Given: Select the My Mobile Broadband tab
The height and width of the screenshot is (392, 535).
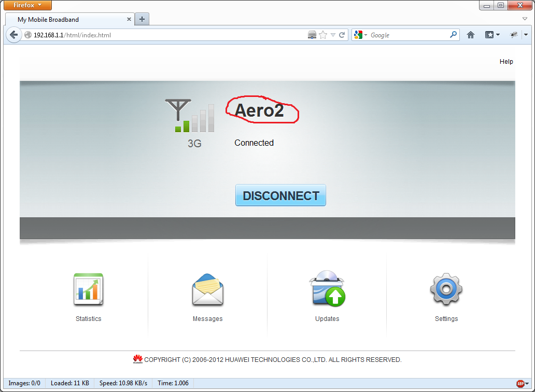Looking at the screenshot, I should click(70, 20).
